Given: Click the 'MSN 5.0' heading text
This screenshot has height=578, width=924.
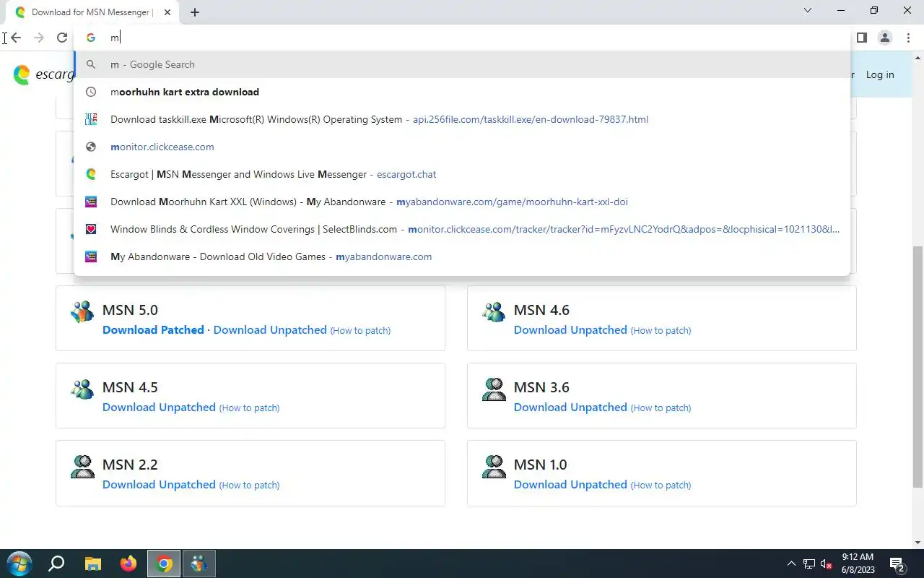Looking at the screenshot, I should click(130, 310).
